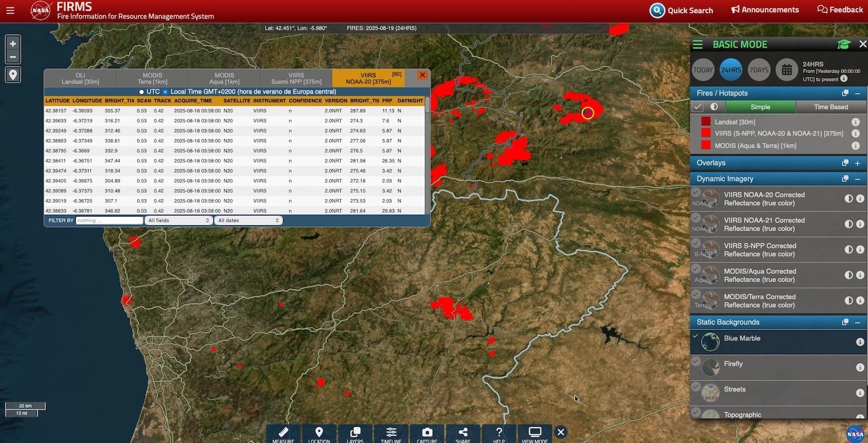The image size is (868, 443).
Task: Show info for the VIIRS NOAA-20 Corrected Reflectance layer
Action: coord(860,199)
